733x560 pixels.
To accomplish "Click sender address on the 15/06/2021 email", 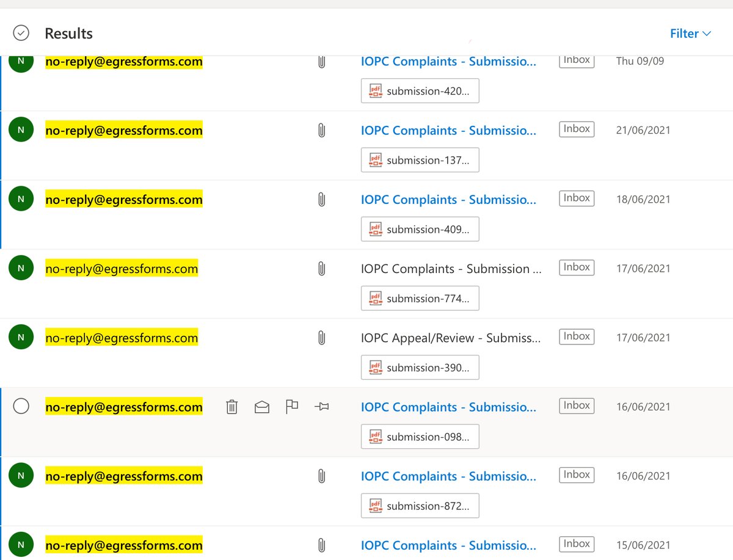I will point(124,545).
